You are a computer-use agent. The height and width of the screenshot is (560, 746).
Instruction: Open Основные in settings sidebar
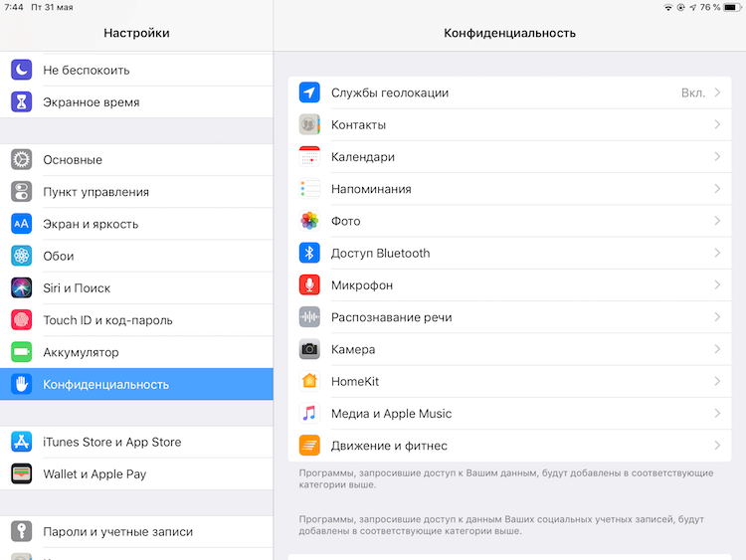click(x=136, y=160)
